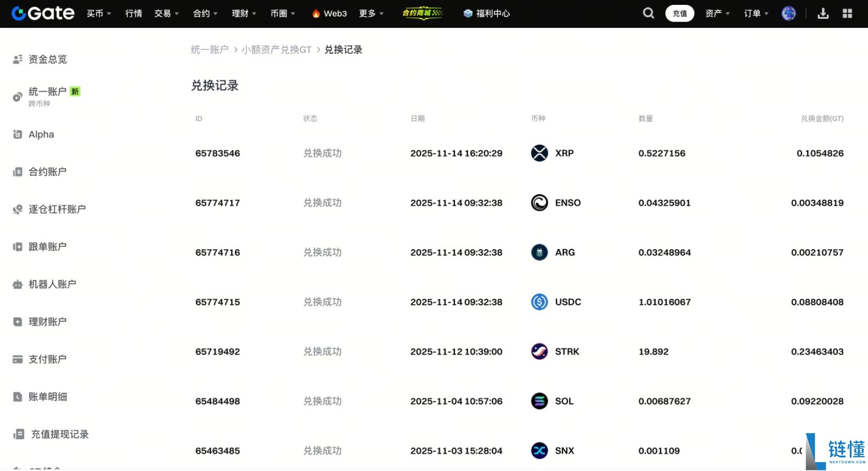Image resolution: width=868 pixels, height=471 pixels.
Task: Click the 充值 button
Action: [x=680, y=13]
